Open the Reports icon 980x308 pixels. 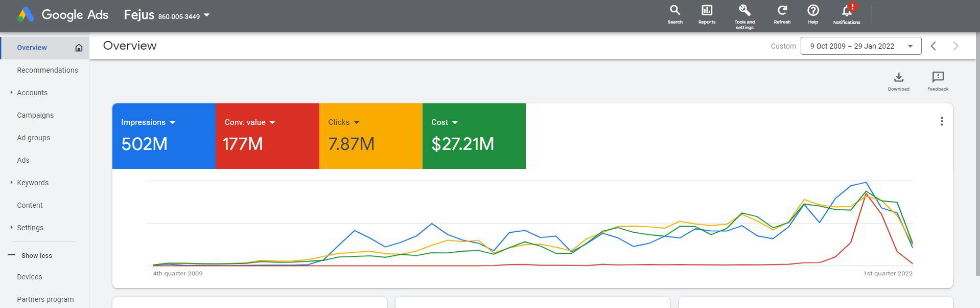pos(707,14)
